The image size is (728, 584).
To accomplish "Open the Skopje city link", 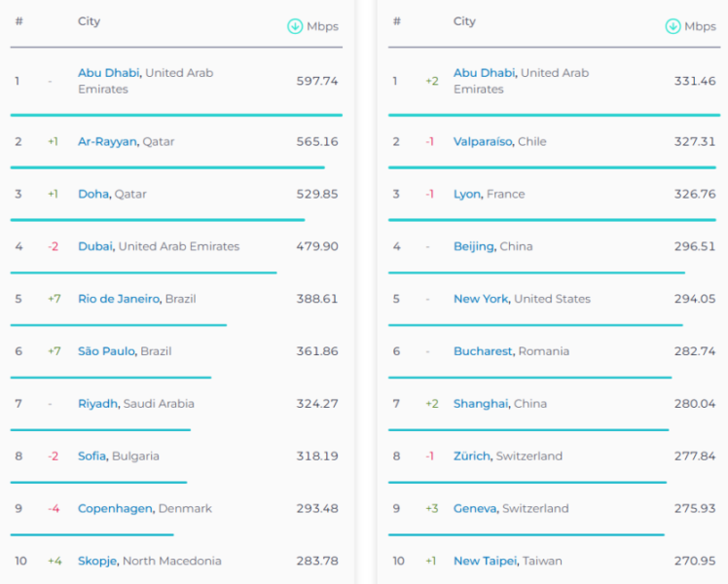I will pyautogui.click(x=97, y=562).
